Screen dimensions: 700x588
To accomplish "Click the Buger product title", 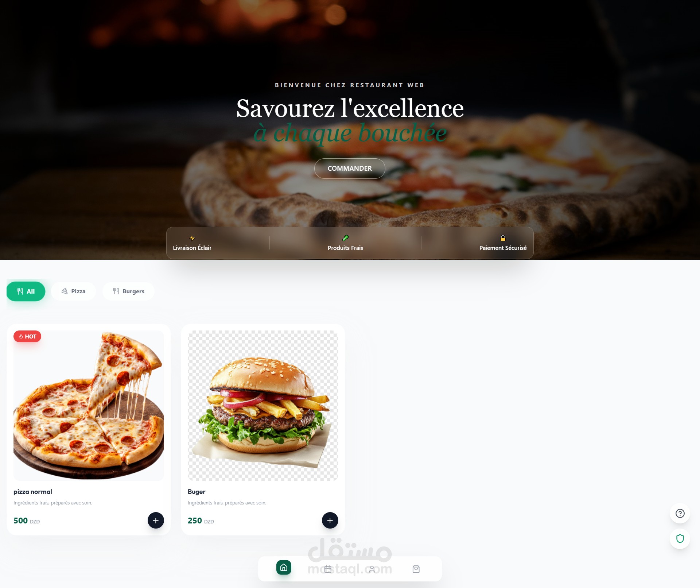I will [197, 492].
